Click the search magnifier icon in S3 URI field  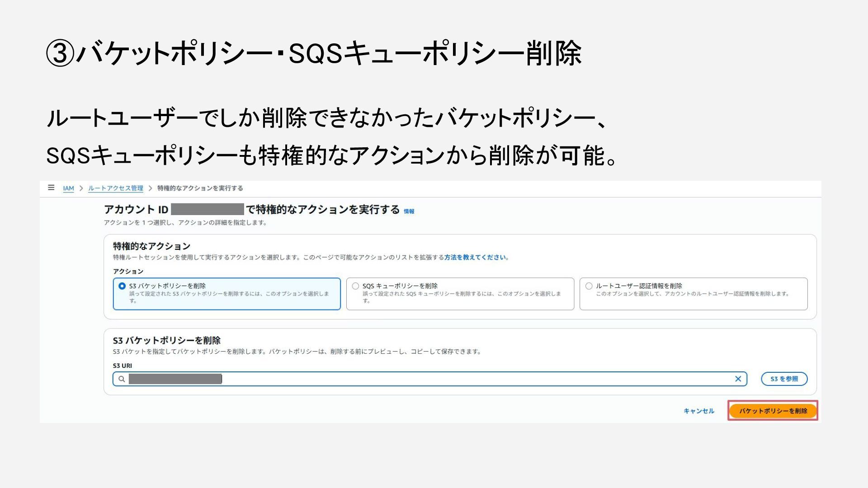click(122, 379)
